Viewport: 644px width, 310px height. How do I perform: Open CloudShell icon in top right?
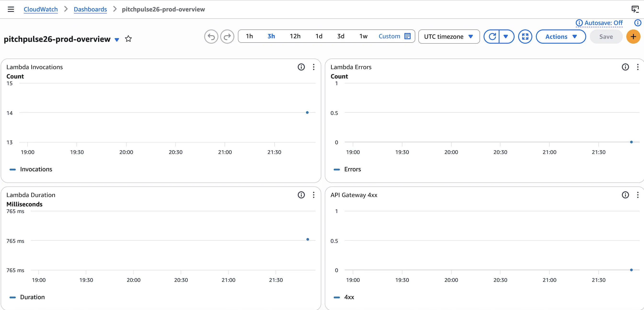pos(635,9)
